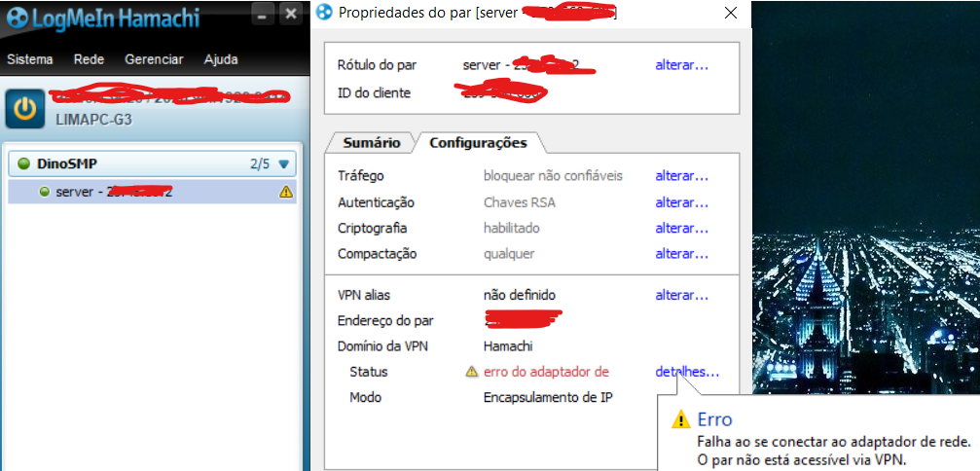This screenshot has height=471, width=980.
Task: Click the warning icon beside the Status error
Action: point(472,371)
